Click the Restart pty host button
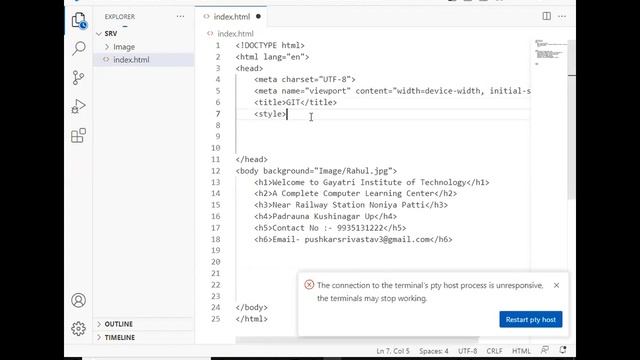This screenshot has height=360, width=640. pos(531,320)
